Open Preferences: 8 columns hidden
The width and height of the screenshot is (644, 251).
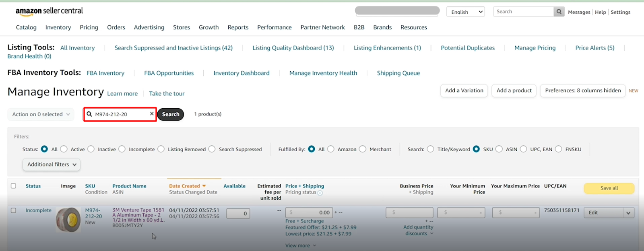click(x=583, y=91)
